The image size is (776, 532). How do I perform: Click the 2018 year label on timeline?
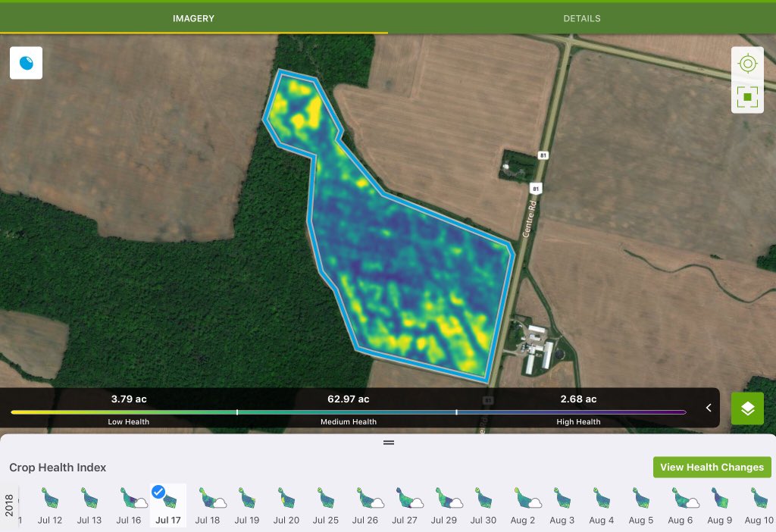(9, 505)
